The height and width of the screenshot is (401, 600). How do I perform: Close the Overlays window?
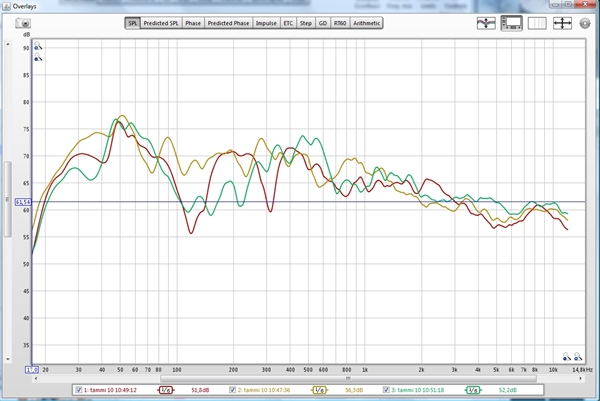(585, 4)
